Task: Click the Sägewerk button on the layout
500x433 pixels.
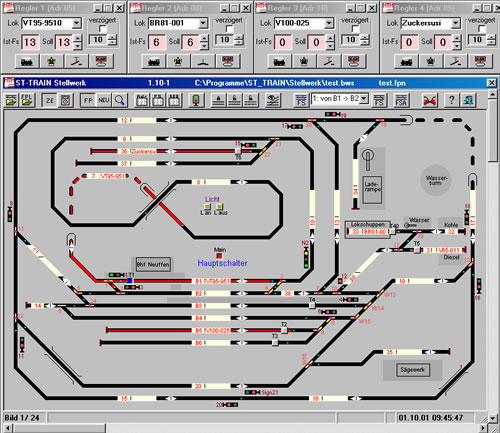Action: 413,370
